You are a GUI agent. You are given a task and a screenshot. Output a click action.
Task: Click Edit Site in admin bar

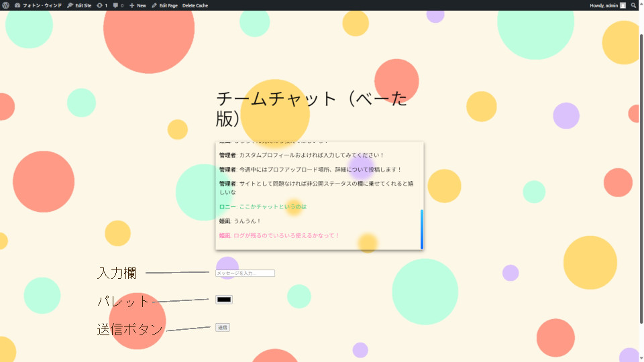coord(80,5)
